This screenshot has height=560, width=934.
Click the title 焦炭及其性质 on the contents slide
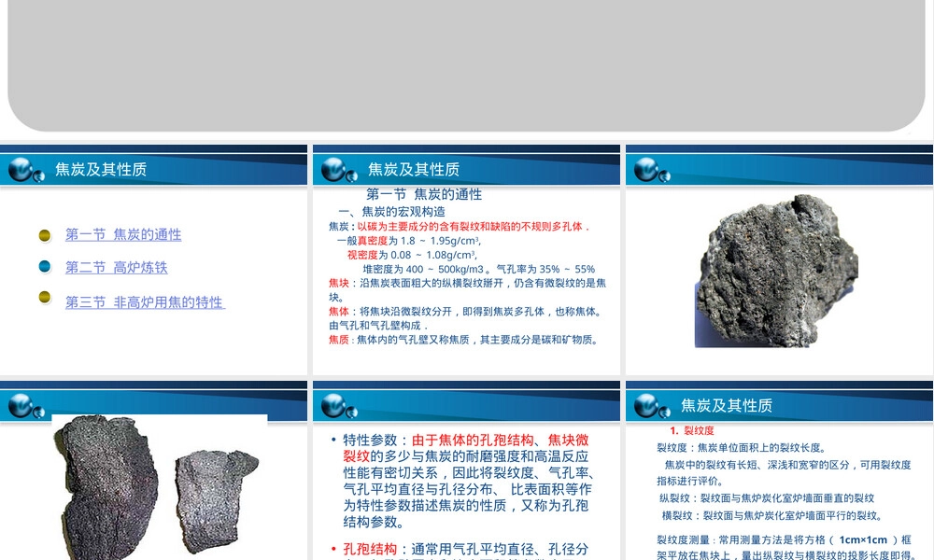(101, 170)
